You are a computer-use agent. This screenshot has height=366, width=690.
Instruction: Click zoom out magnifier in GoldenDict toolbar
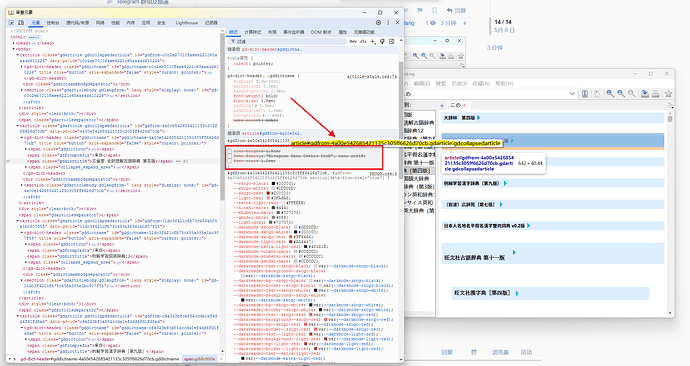pyautogui.click(x=620, y=94)
